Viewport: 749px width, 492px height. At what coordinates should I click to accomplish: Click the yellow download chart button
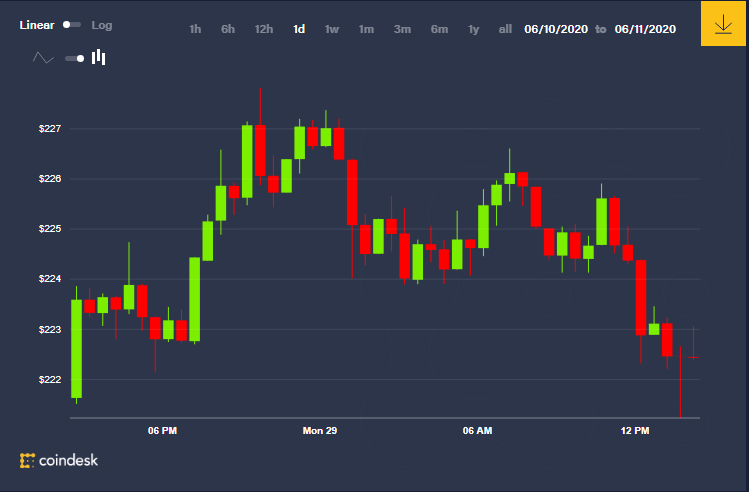coord(723,23)
